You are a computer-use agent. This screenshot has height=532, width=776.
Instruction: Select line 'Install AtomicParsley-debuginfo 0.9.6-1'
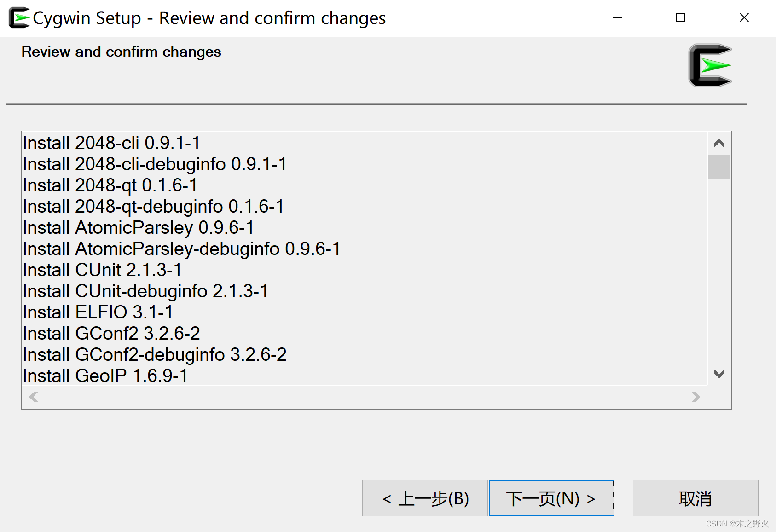pos(182,249)
